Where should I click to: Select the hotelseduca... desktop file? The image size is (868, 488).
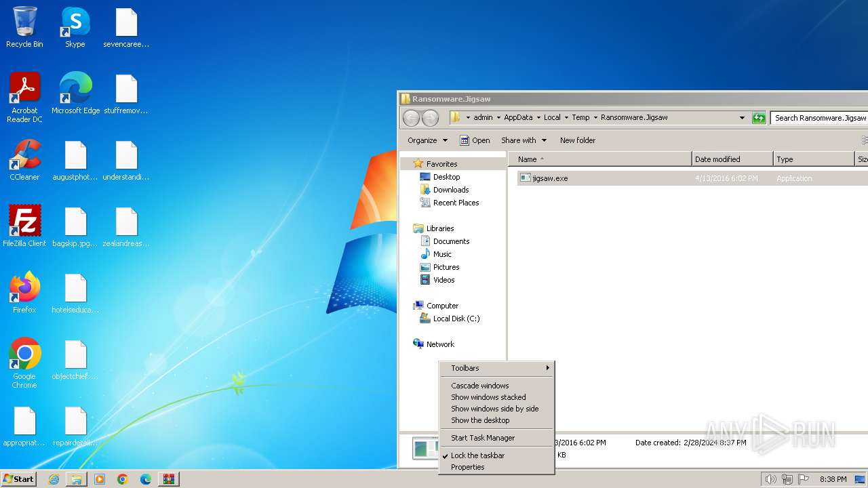click(x=75, y=292)
